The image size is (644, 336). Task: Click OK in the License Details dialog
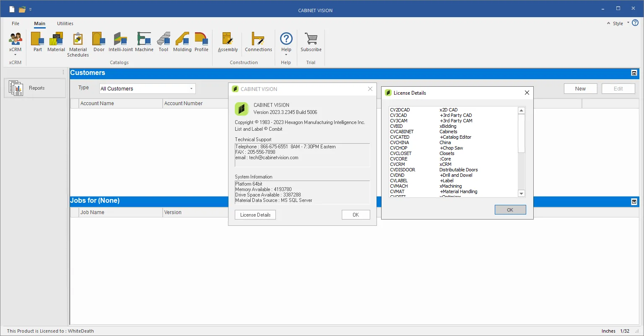[x=510, y=210]
